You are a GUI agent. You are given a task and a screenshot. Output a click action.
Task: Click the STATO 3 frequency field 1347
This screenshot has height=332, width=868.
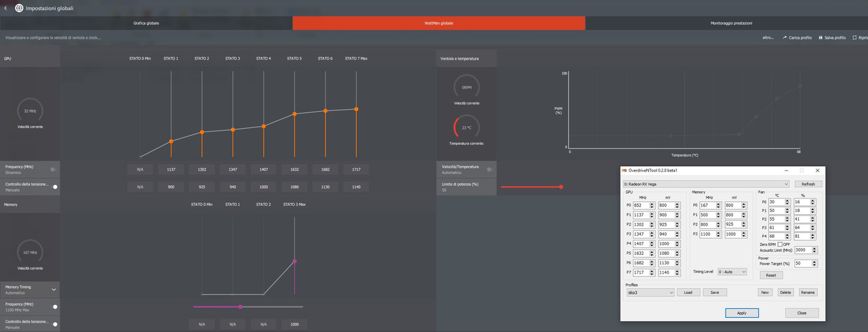(x=233, y=169)
